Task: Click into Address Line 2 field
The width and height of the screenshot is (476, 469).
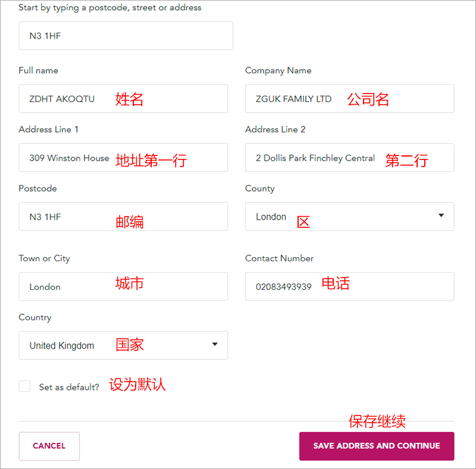Action: click(350, 158)
